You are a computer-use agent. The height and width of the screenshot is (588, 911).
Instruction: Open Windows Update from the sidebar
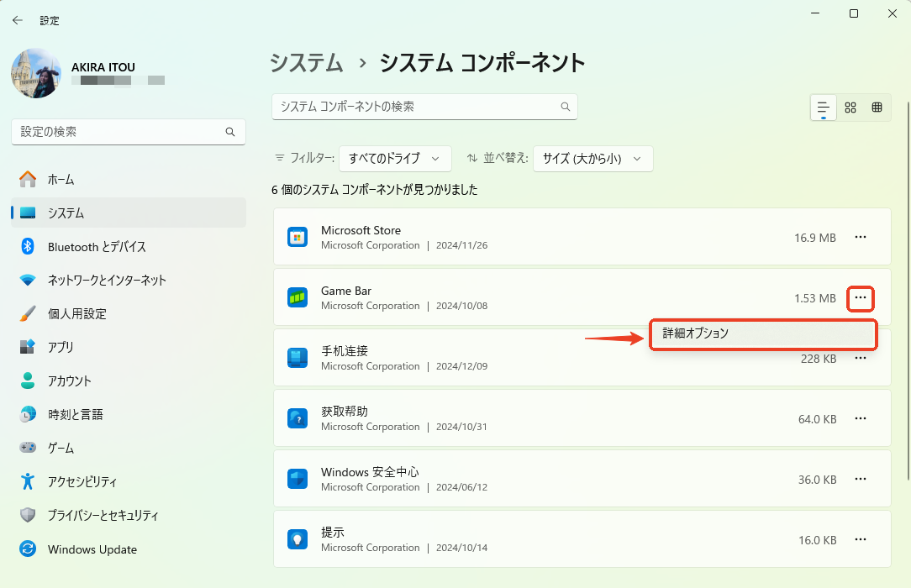pyautogui.click(x=93, y=549)
